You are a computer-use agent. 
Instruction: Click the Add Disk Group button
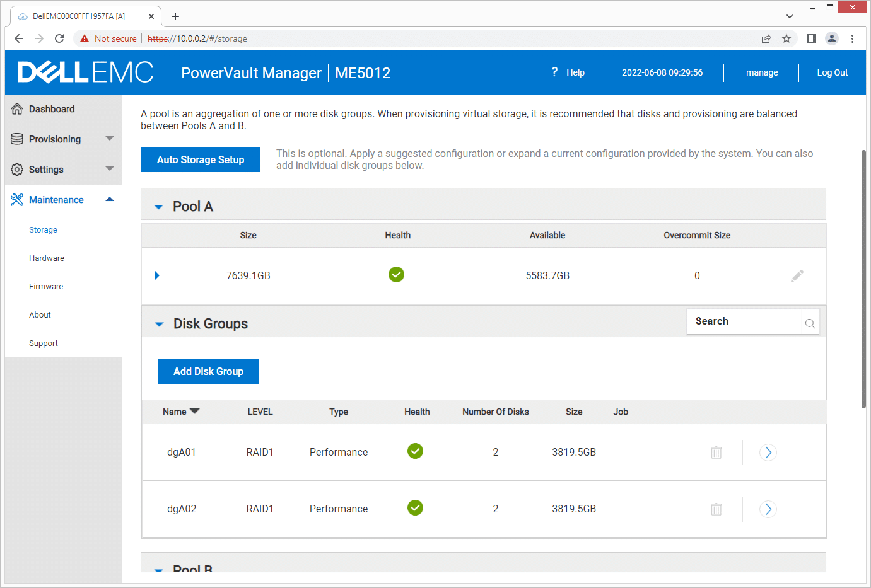[x=208, y=372]
